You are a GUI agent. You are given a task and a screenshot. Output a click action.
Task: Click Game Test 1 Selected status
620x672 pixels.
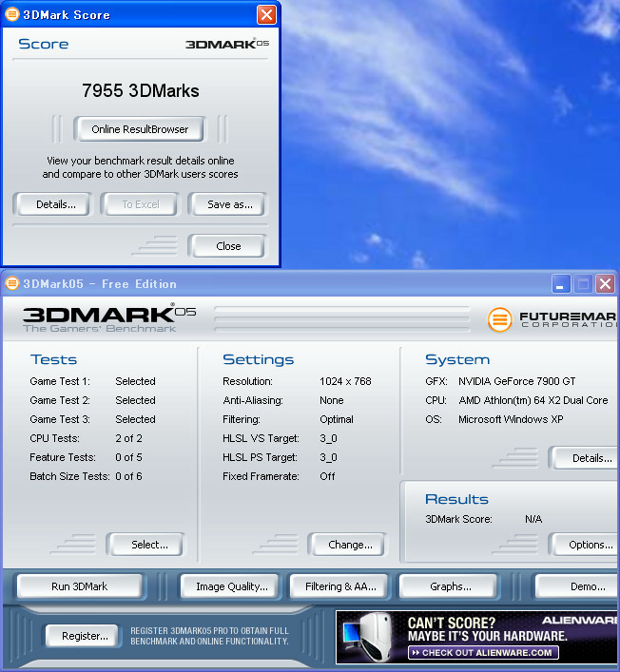[135, 381]
